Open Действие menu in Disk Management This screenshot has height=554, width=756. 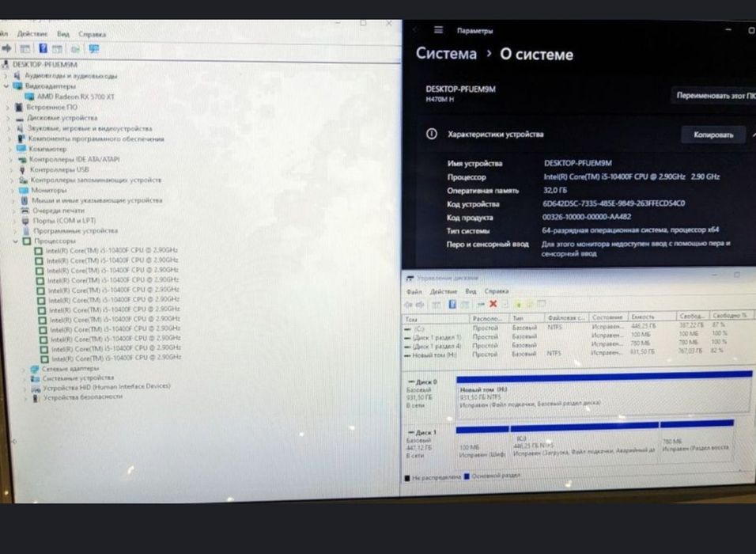coord(443,291)
